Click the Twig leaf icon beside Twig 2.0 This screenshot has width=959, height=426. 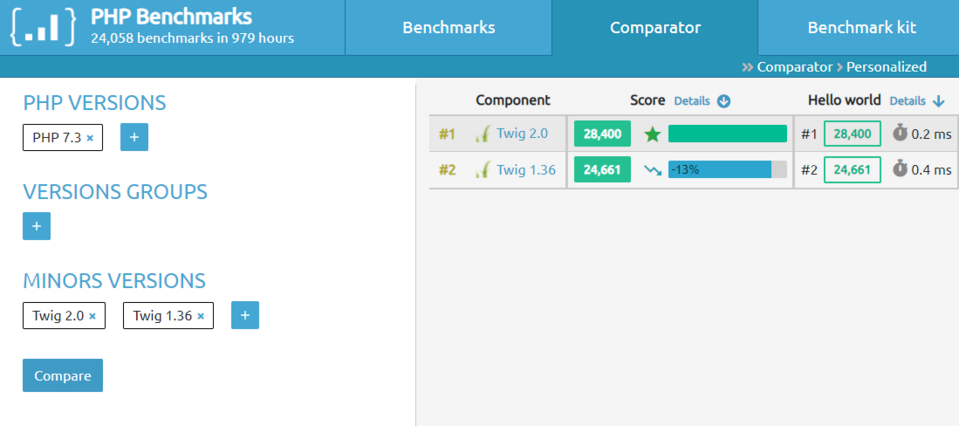[x=483, y=134]
